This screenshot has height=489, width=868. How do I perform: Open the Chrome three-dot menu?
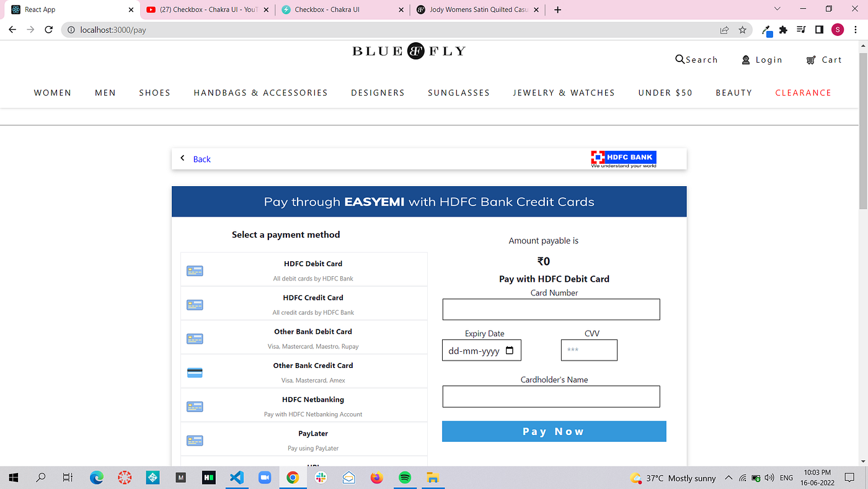pos(856,30)
